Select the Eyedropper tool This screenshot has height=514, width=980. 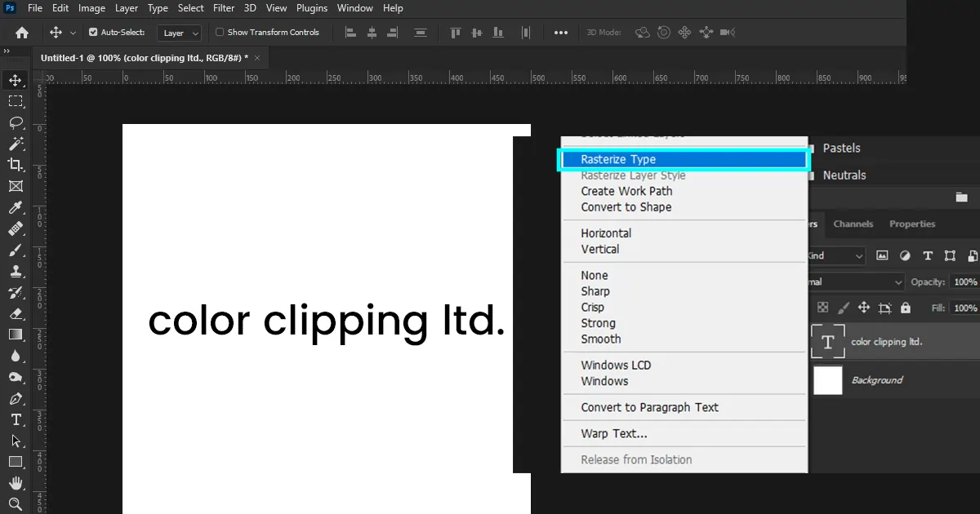[17, 207]
